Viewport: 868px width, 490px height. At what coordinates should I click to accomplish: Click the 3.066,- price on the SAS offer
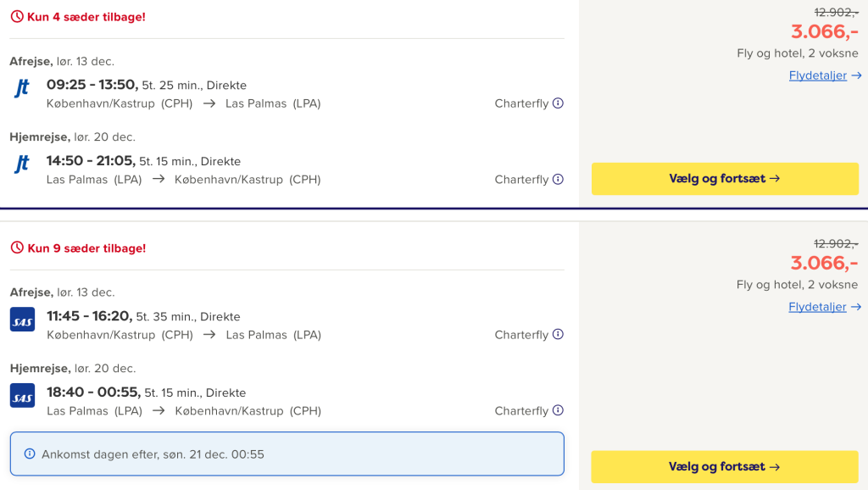(824, 263)
